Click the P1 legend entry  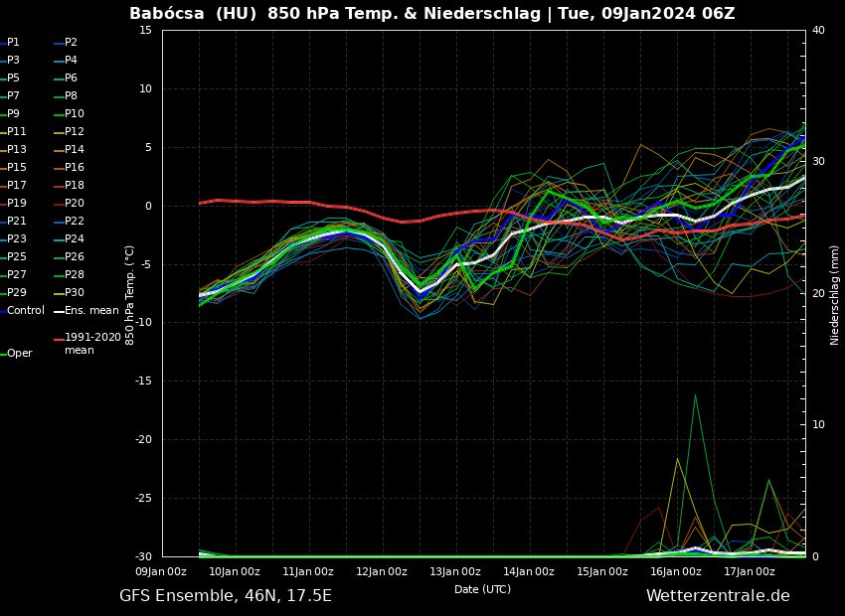13,43
